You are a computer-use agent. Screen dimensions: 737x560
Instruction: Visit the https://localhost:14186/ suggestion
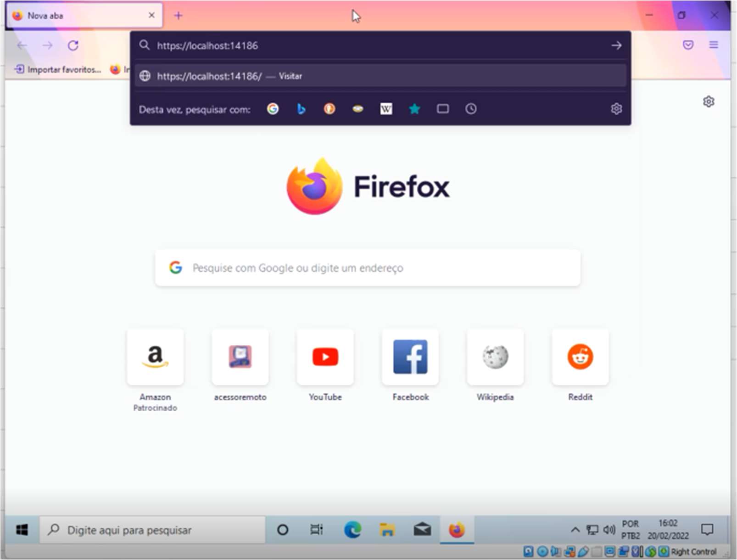click(x=381, y=76)
